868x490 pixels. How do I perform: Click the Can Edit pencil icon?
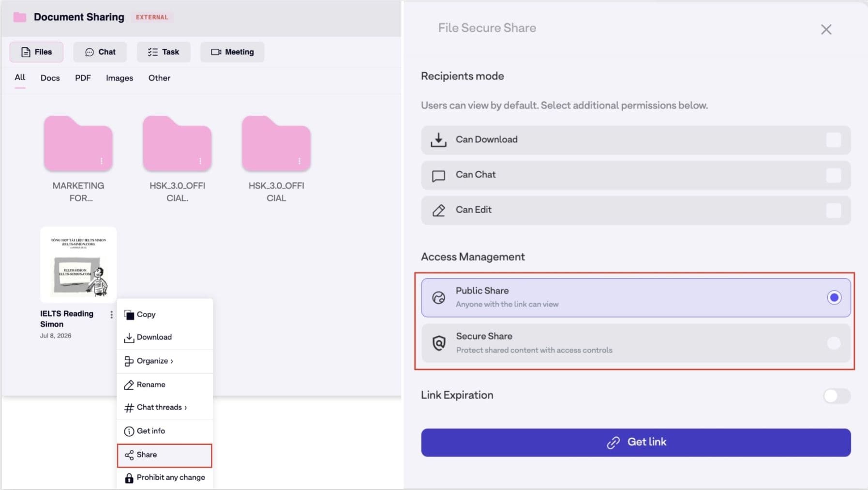[438, 210]
